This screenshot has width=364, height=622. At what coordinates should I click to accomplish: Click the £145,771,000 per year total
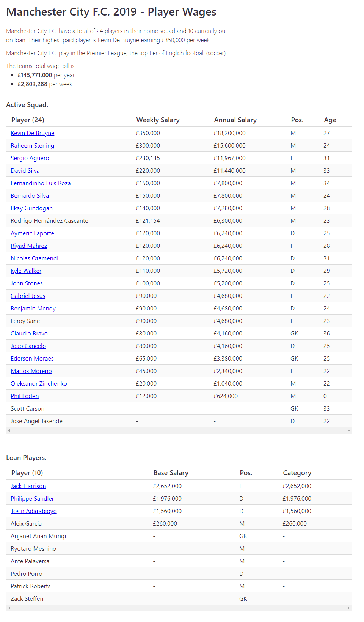[x=35, y=75]
